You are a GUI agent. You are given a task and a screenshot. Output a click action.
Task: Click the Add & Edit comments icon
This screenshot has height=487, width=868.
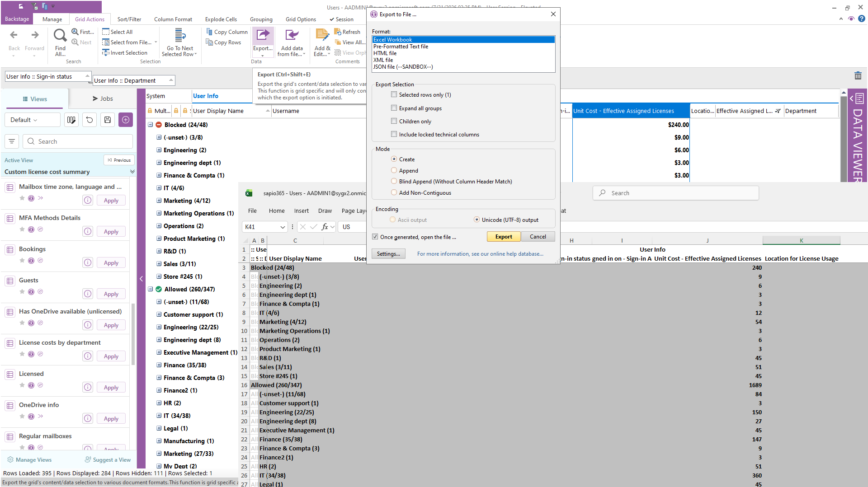(x=322, y=35)
